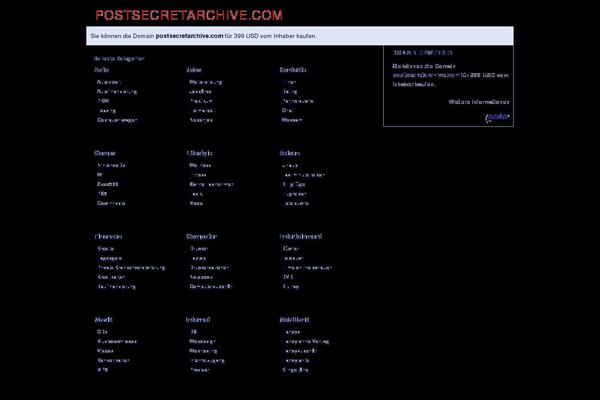Select the Handy mit Vertrag link
Image resolution: width=600 pixels, height=400 pixels.
[306, 341]
